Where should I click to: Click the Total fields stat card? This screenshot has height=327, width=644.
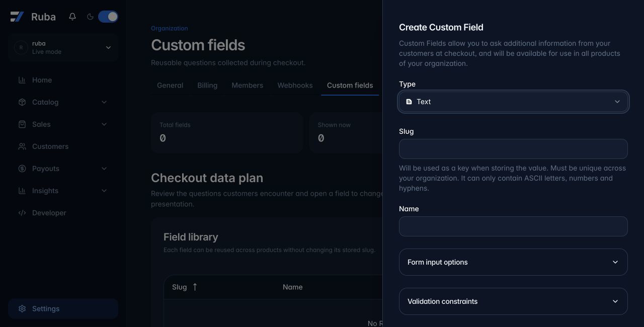[227, 133]
